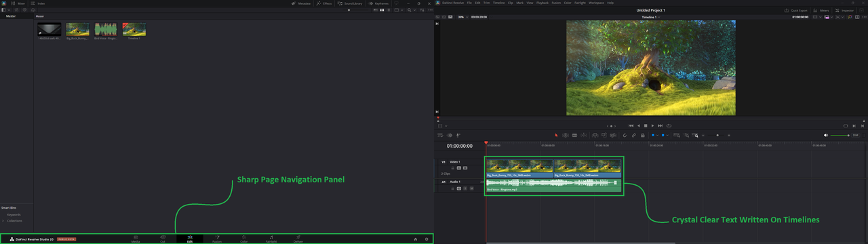868x244 pixels.
Task: Switch to the Fusion page
Action: (217, 239)
